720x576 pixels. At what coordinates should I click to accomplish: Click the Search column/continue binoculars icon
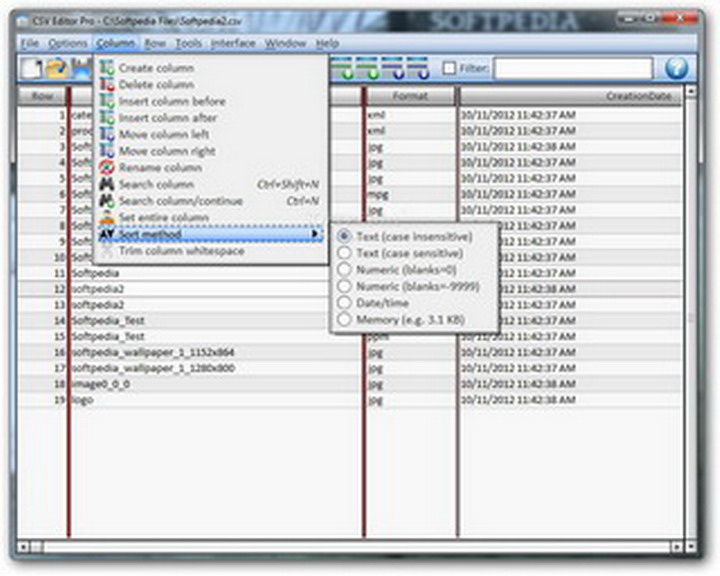pos(107,201)
